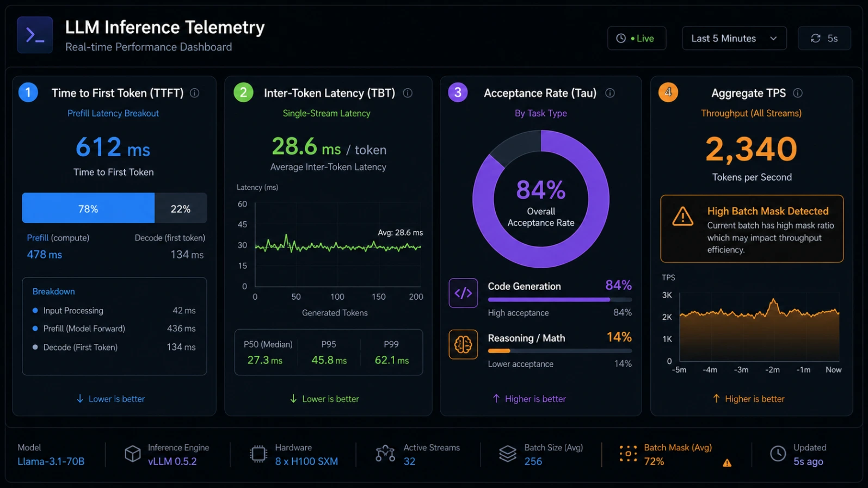
Task: Click the terminal prompt logo icon
Action: 35,35
